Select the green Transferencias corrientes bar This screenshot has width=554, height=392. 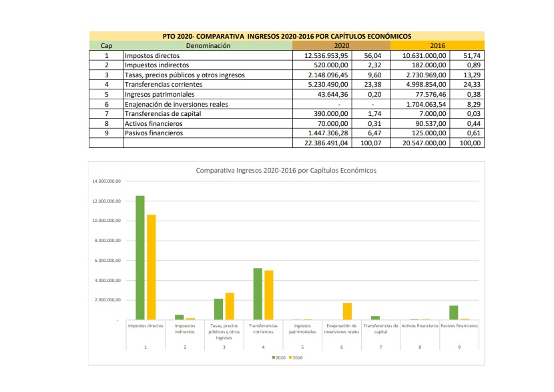click(x=258, y=293)
